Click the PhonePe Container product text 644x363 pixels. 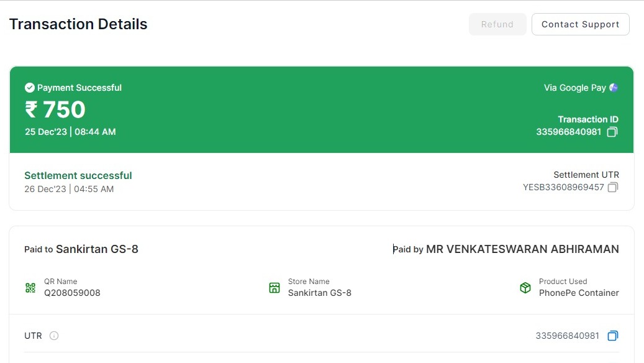(x=579, y=293)
